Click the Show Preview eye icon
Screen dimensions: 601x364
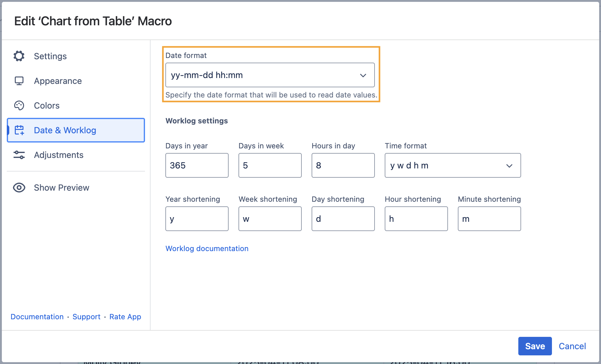click(19, 188)
